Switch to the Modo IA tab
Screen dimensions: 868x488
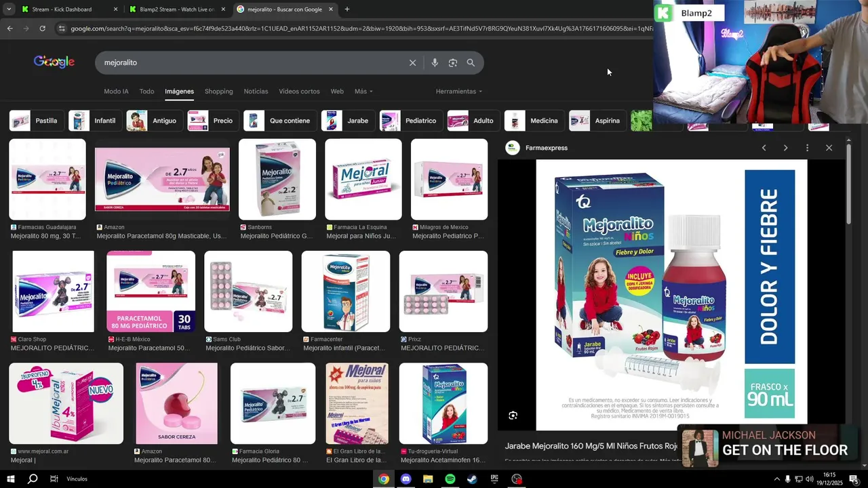point(116,91)
